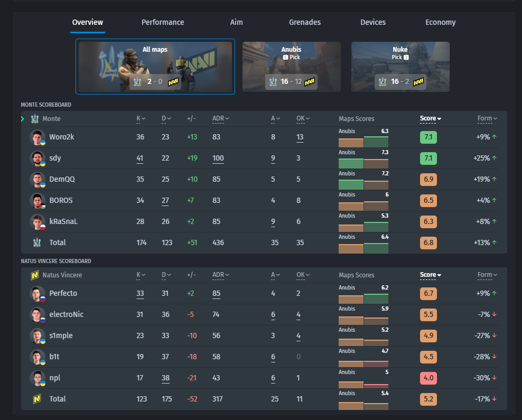
Task: Click the green collapse arrow beside Monte header
Action: pyautogui.click(x=23, y=119)
